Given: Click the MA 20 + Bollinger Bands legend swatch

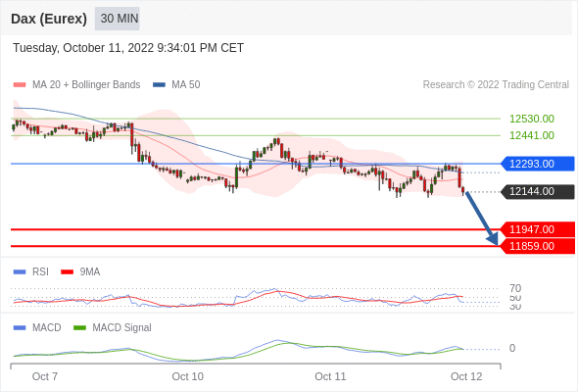Looking at the screenshot, I should 20,85.
